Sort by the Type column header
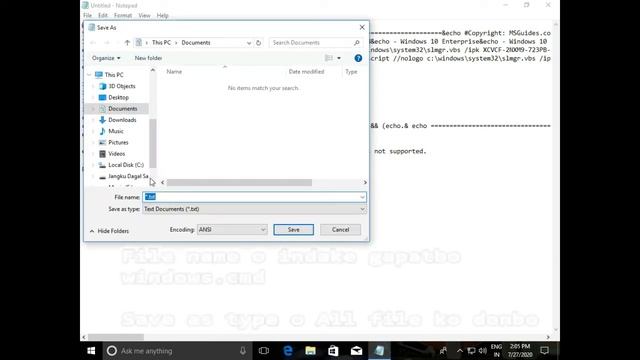 pyautogui.click(x=351, y=71)
